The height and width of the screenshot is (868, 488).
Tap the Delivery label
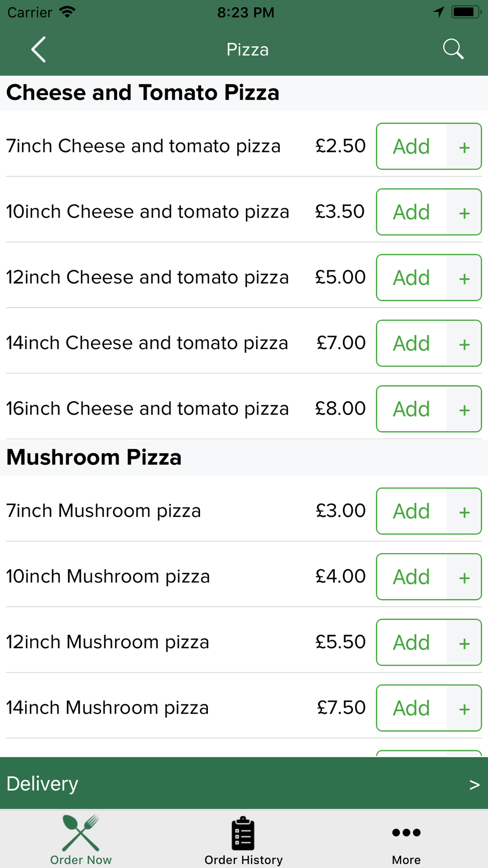click(42, 784)
